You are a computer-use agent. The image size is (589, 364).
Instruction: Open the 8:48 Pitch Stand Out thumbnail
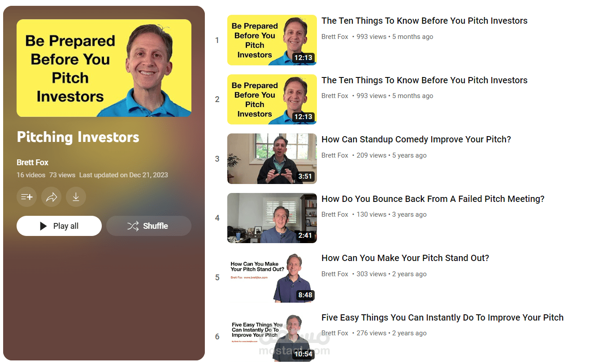tap(272, 278)
